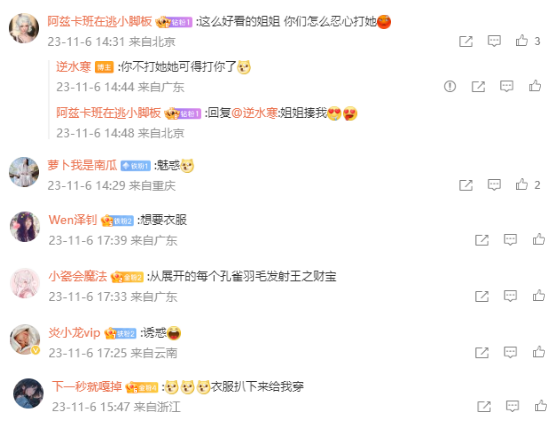Reply to 小瓷会魔法's comment
The height and width of the screenshot is (426, 558).
510,296
